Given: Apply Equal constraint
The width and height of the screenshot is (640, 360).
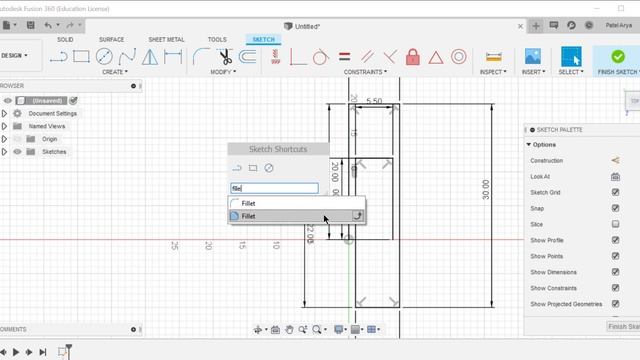Looking at the screenshot, I should pos(344,57).
